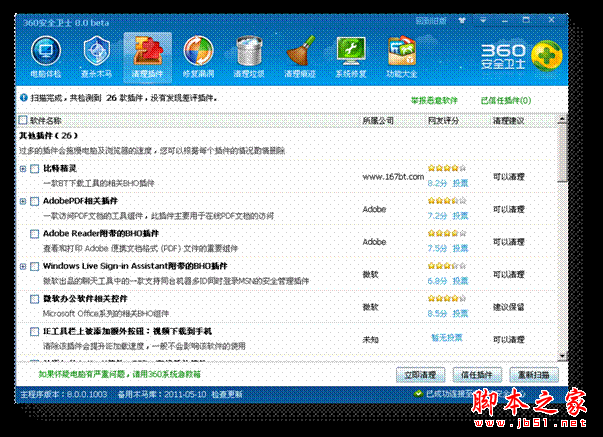Image resolution: width=603 pixels, height=437 pixels.
Task: Open the 已信任插件(0) trusted list
Action: pos(506,101)
